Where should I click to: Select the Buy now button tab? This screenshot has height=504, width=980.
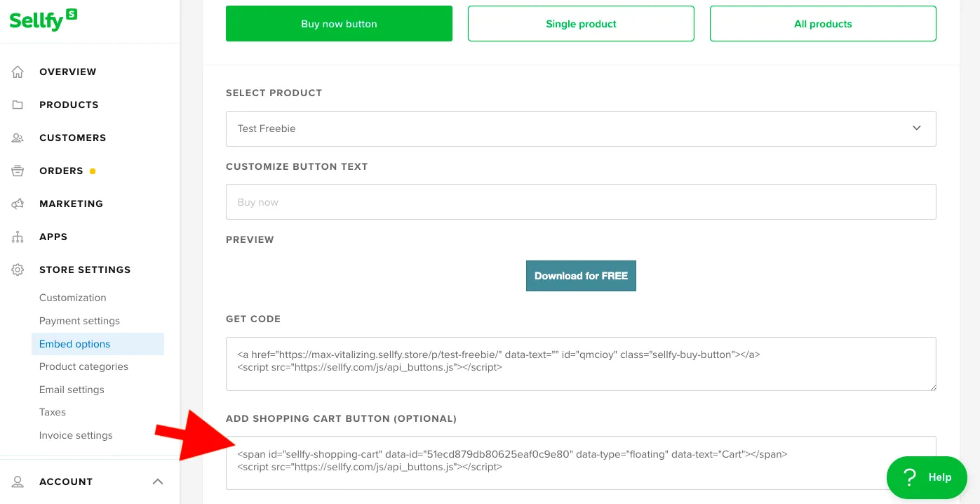click(339, 24)
